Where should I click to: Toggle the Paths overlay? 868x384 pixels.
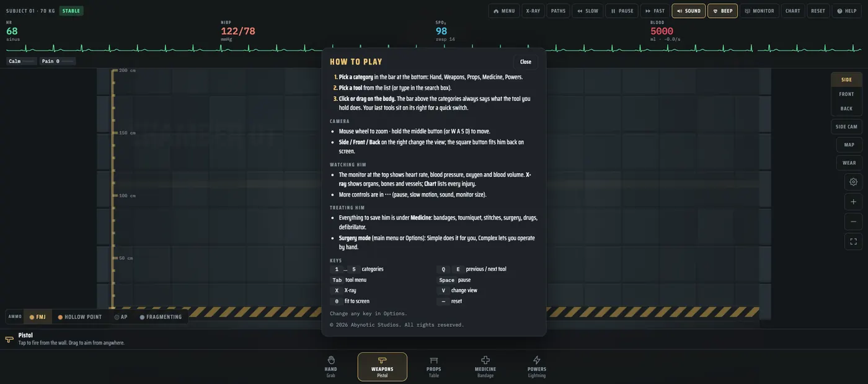(x=558, y=11)
